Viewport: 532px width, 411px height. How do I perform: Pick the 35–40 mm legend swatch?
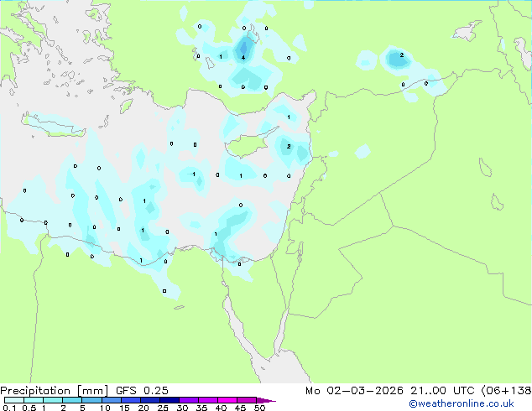[207, 400]
